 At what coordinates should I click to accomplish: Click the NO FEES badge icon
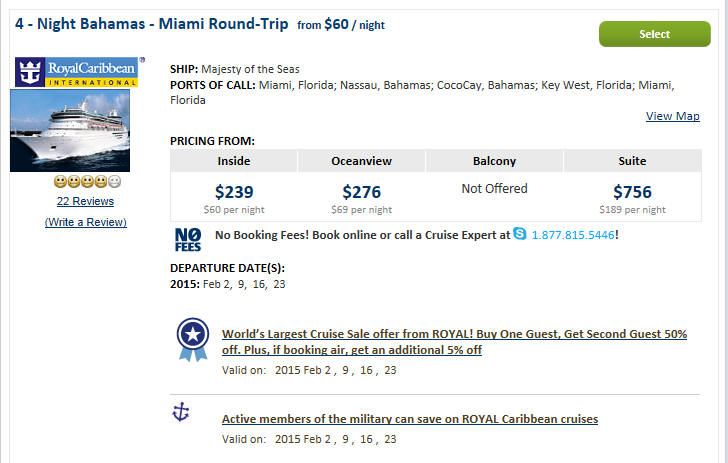188,240
